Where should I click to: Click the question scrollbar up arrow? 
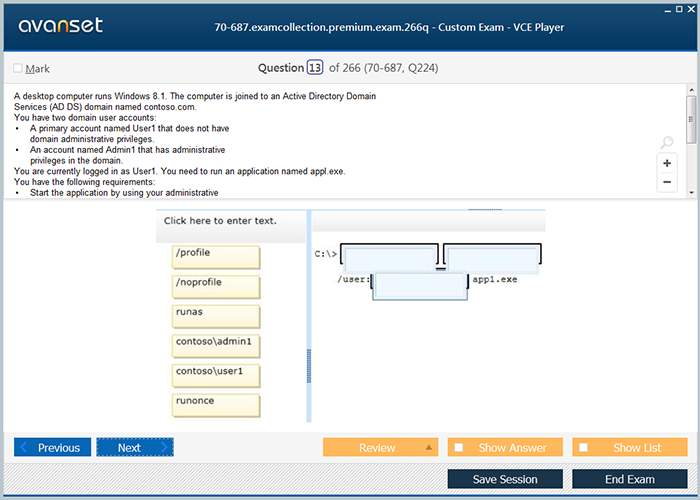pyautogui.click(x=692, y=89)
